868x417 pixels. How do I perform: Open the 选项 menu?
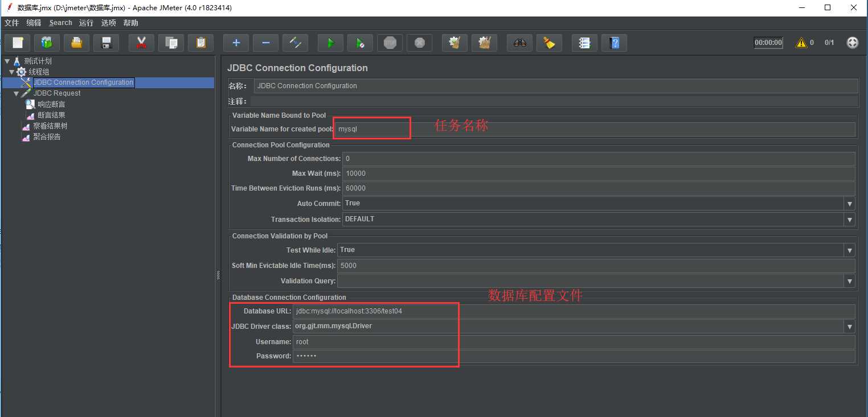tap(108, 23)
